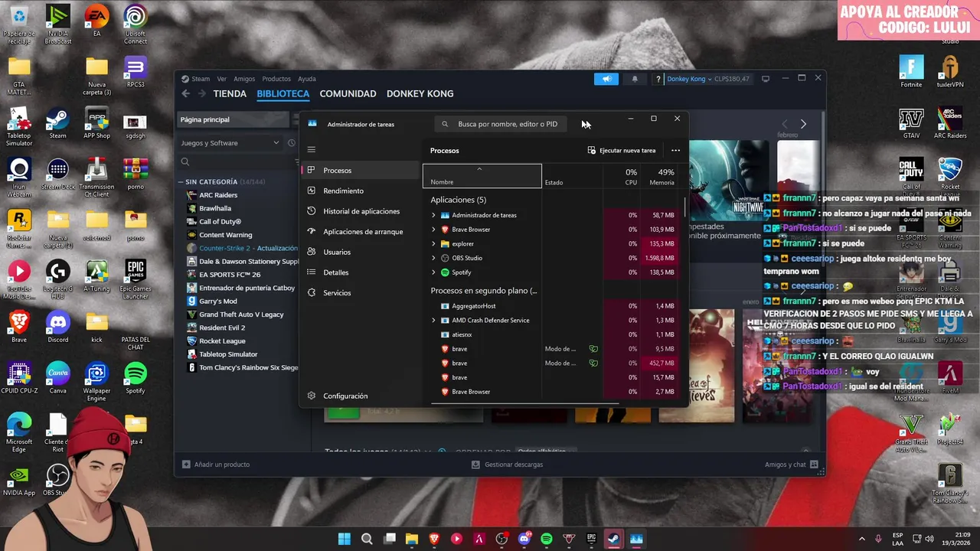The width and height of the screenshot is (980, 551).
Task: Open Ver menu in Steam window
Action: 221,79
